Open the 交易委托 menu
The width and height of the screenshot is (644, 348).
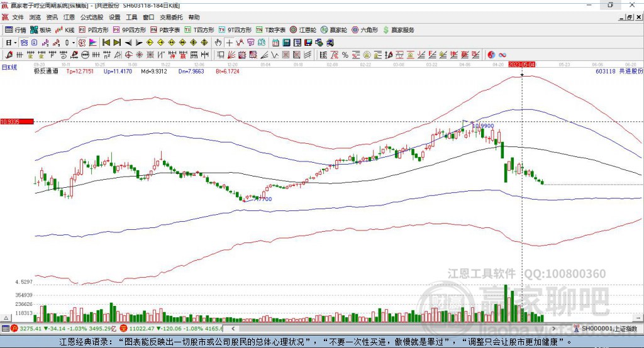click(171, 17)
